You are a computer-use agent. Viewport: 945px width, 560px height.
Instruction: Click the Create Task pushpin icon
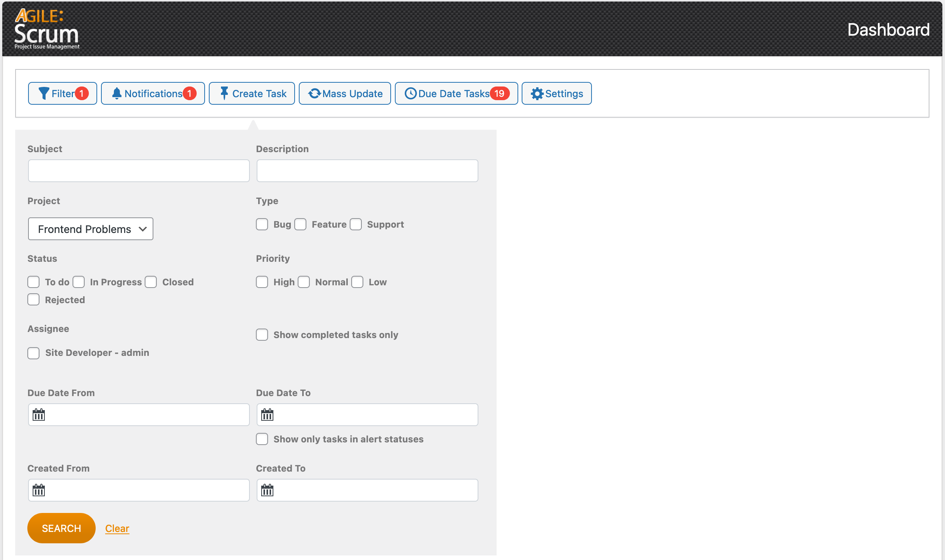224,93
